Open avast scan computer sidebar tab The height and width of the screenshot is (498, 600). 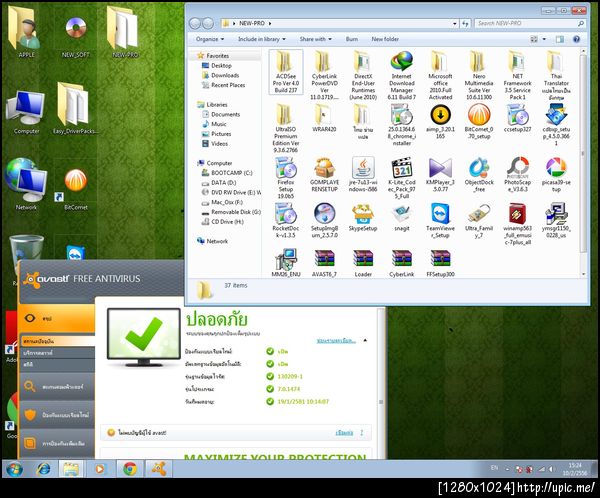point(57,387)
